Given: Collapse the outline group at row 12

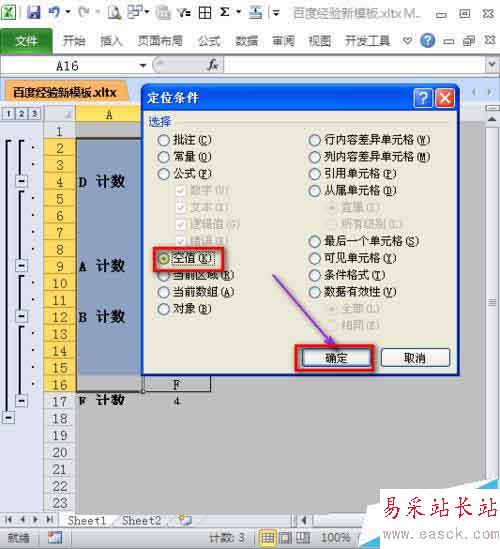Looking at the screenshot, I should (21, 317).
